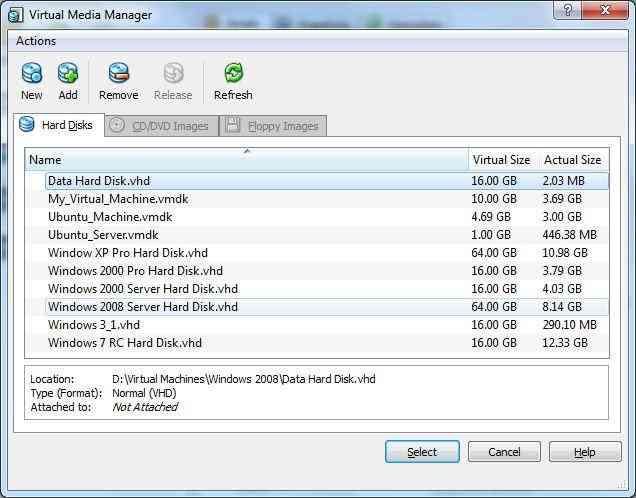Viewport: 636px width, 498px height.
Task: Select the Ubuntu_Server.vmdk entry
Action: pos(103,235)
